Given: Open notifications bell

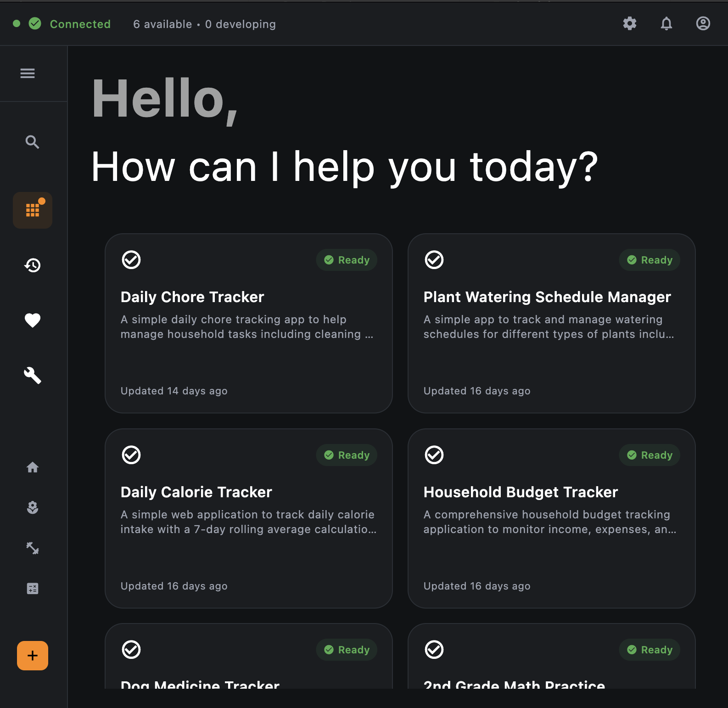Looking at the screenshot, I should [666, 23].
